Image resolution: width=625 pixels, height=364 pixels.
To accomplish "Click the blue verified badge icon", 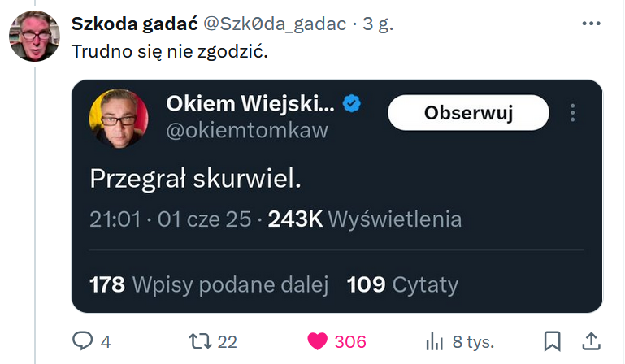I will coord(352,103).
